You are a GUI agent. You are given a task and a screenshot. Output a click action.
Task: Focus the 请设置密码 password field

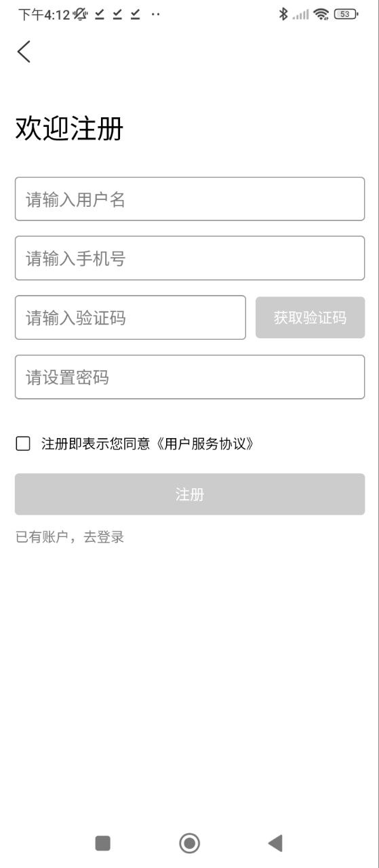(190, 377)
